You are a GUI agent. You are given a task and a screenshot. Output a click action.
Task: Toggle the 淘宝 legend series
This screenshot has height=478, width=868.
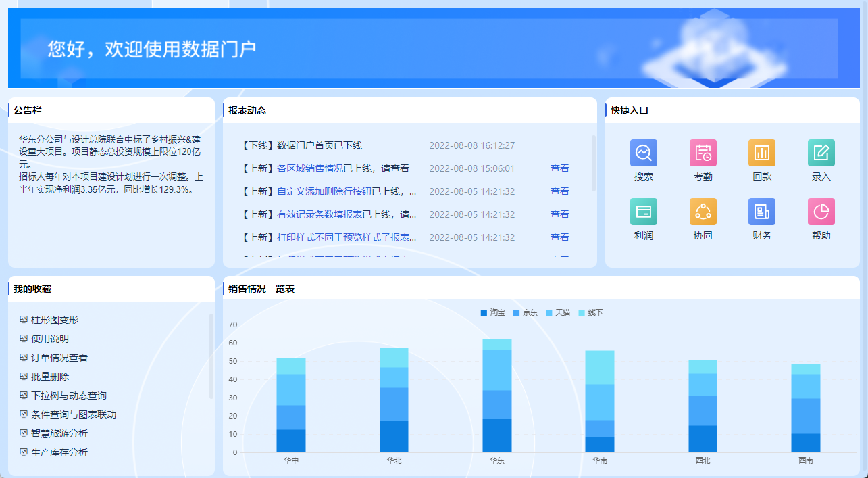[x=492, y=313]
